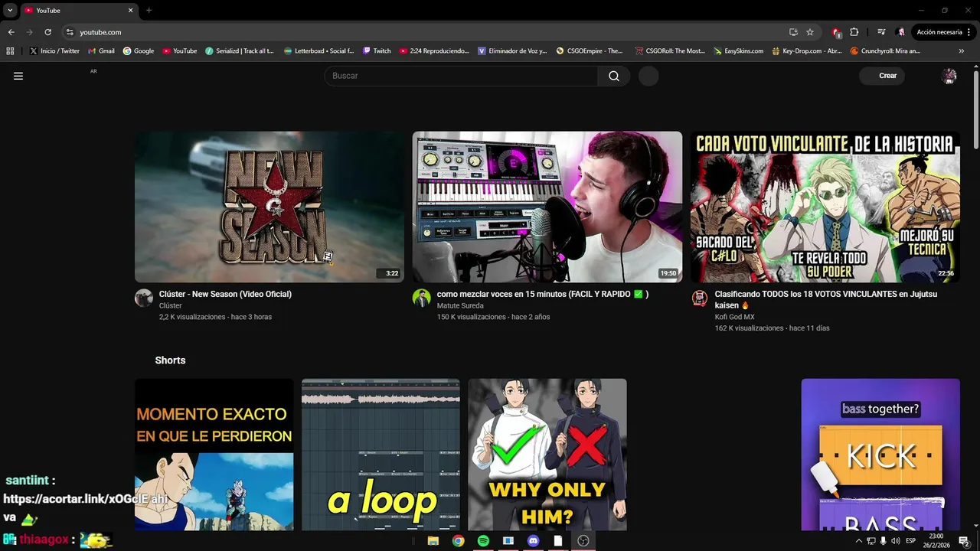Viewport: 980px width, 551px height.
Task: Open OBS Studio from the taskbar
Action: pyautogui.click(x=583, y=541)
